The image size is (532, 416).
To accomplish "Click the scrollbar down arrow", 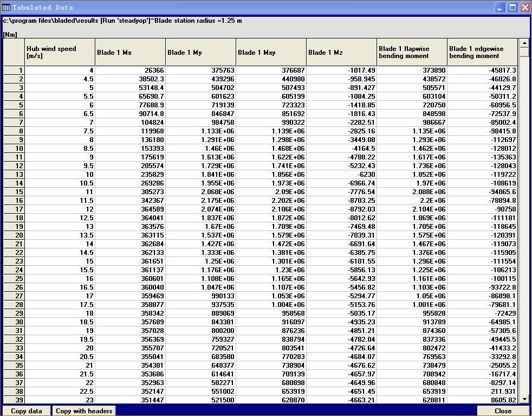I will pyautogui.click(x=524, y=399).
